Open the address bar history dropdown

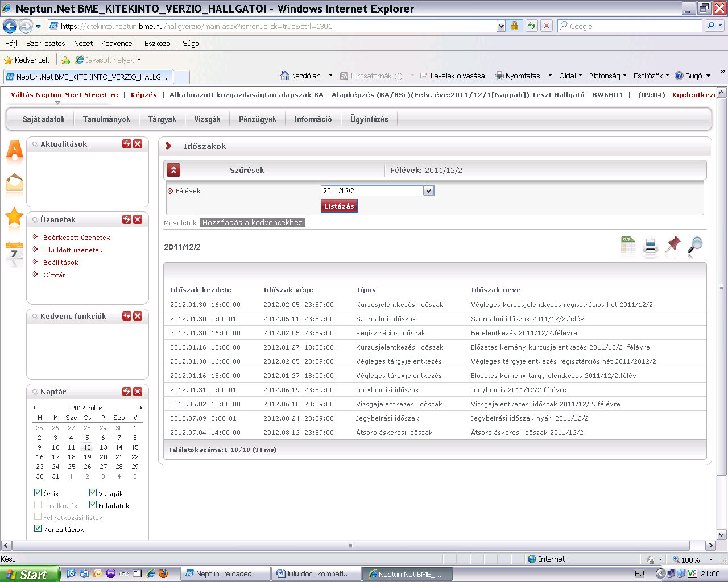(501, 26)
